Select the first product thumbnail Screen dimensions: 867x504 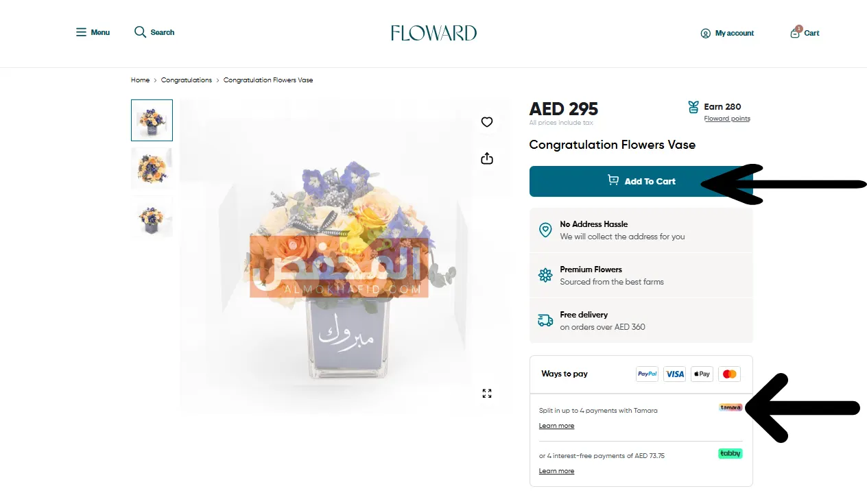[x=152, y=120]
